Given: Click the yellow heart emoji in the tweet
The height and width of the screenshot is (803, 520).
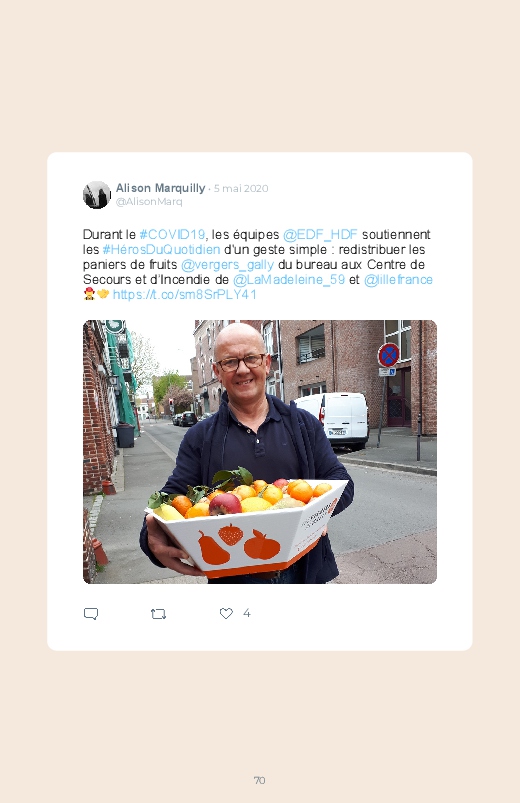Looking at the screenshot, I should [103, 294].
